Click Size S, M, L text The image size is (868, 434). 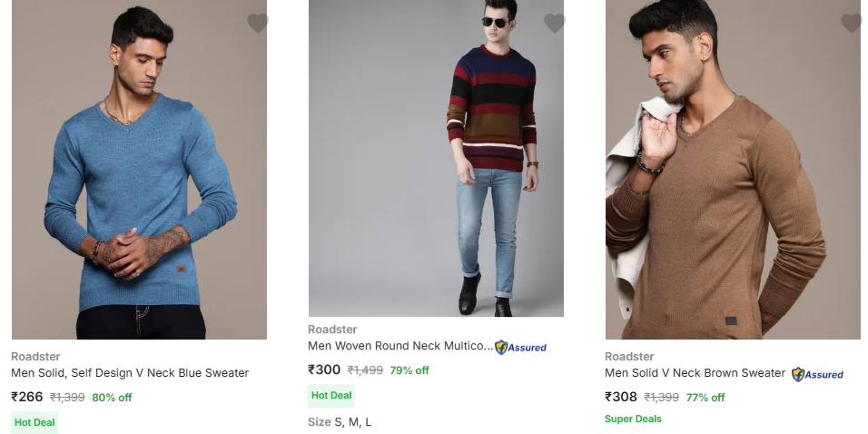pyautogui.click(x=340, y=422)
